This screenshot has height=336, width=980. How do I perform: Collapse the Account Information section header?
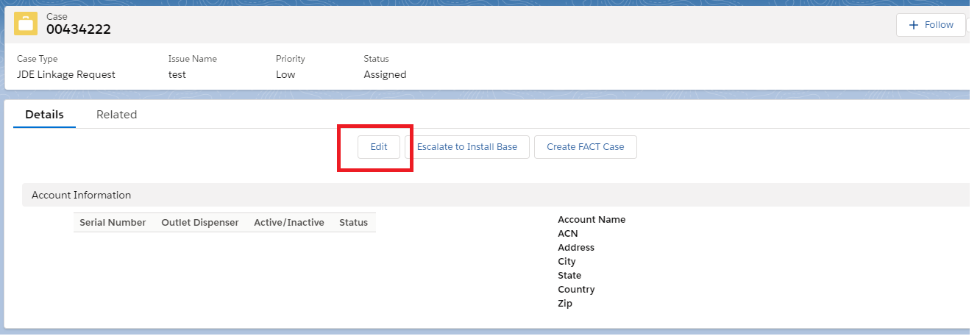[81, 196]
